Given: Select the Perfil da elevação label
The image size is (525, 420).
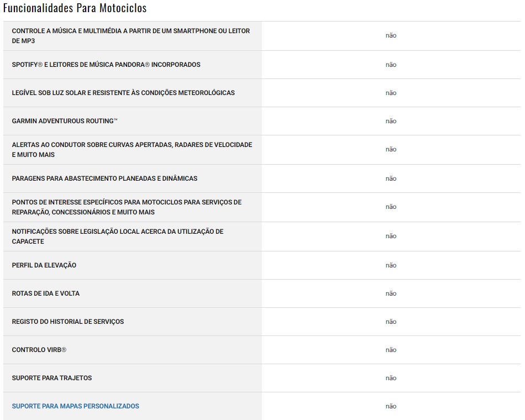Looking at the screenshot, I should coord(44,265).
